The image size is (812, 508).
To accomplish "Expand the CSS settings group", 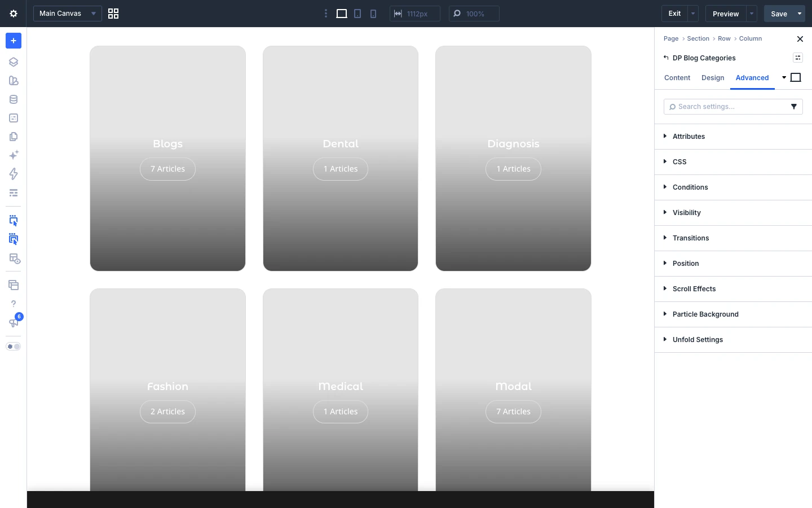I will [733, 162].
